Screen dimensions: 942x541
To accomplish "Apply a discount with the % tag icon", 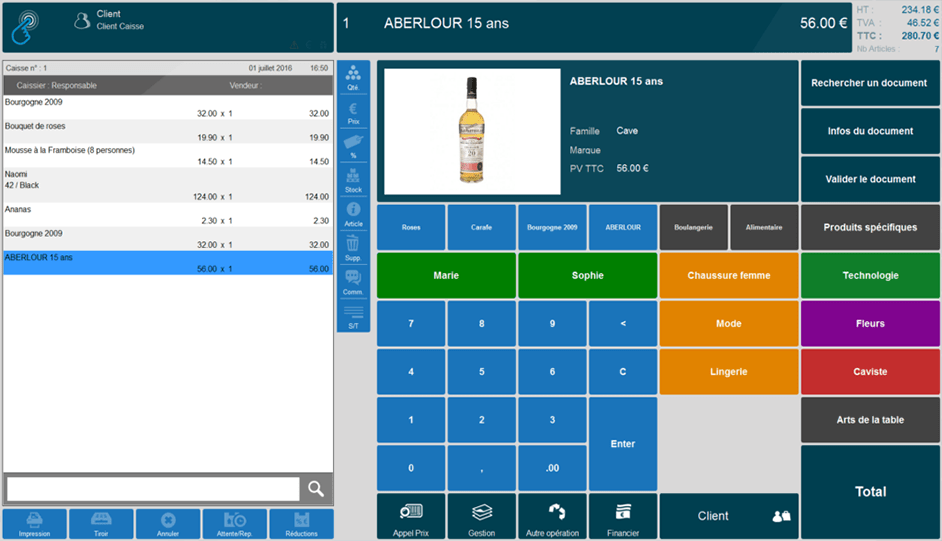I will pos(353,146).
